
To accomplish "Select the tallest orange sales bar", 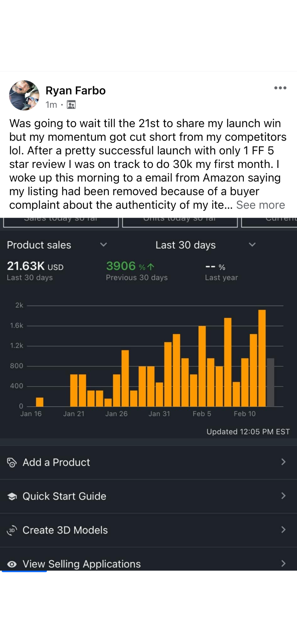I will click(x=262, y=358).
